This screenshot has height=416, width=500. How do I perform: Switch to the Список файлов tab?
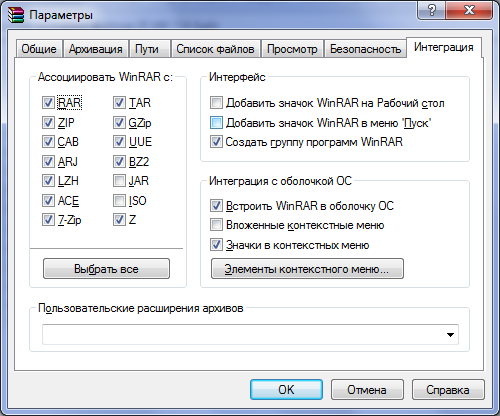[x=215, y=49]
